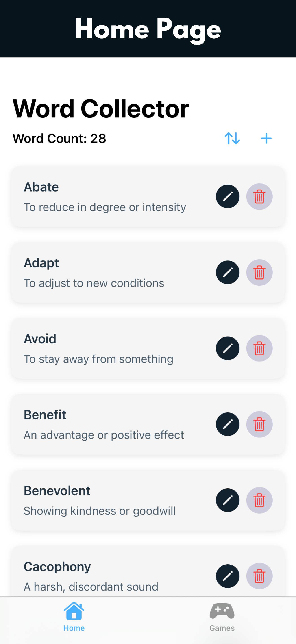Tap the Word Count label
This screenshot has width=296, height=644.
[59, 139]
